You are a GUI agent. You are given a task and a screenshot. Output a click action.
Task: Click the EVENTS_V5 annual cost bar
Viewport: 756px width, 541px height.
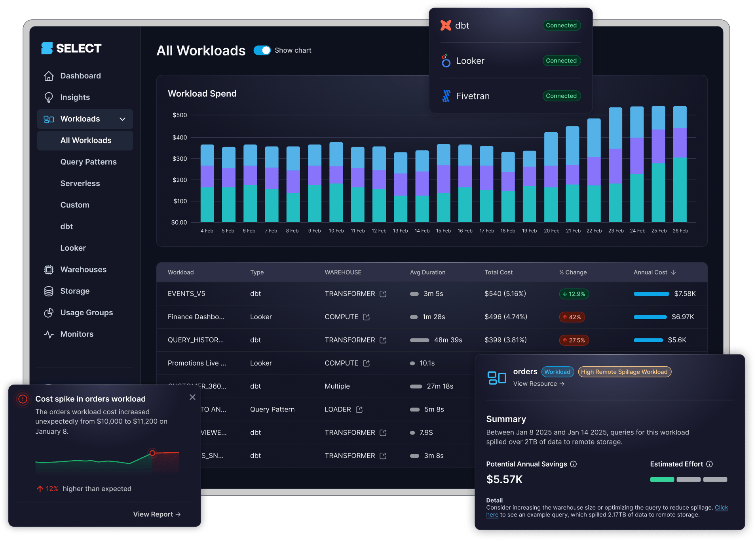(x=652, y=294)
